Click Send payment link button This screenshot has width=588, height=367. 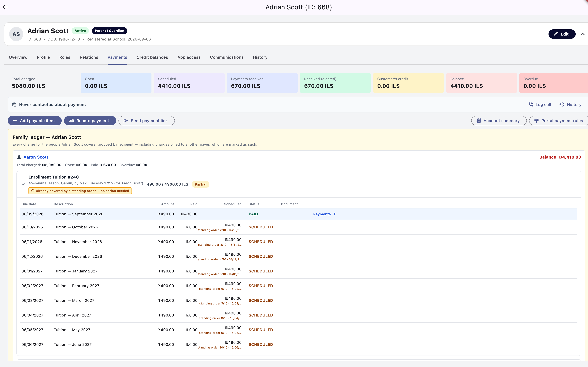tap(147, 121)
